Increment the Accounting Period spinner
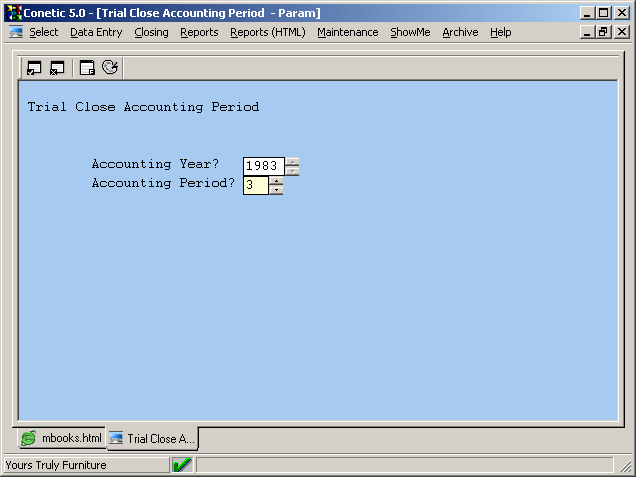The image size is (636, 477). [x=276, y=181]
